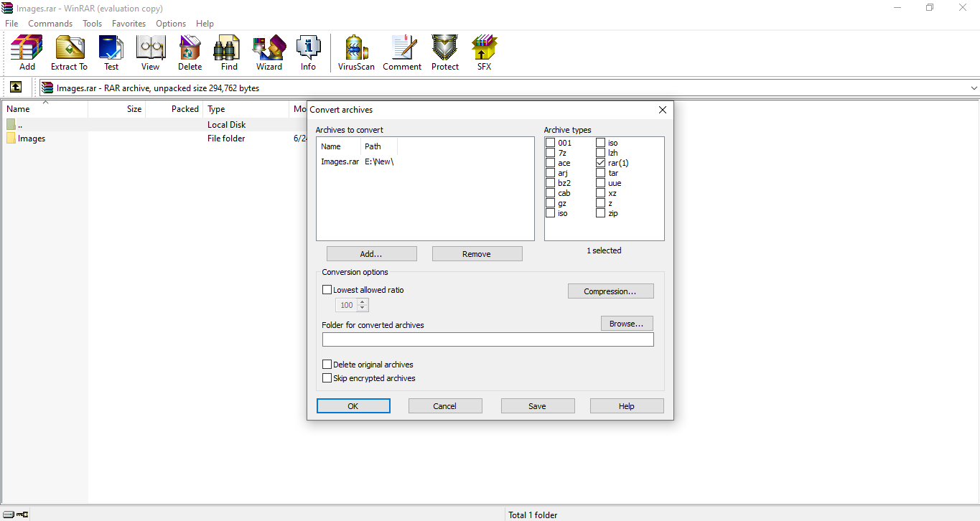This screenshot has width=980, height=521.
Task: Open the Add archive tool
Action: click(x=26, y=50)
